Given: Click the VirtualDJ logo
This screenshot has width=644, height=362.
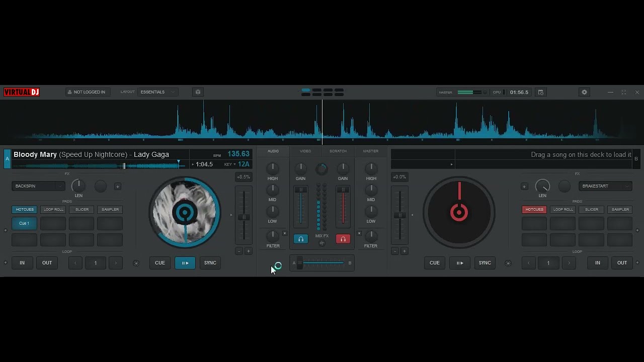Looking at the screenshot, I should (x=22, y=92).
